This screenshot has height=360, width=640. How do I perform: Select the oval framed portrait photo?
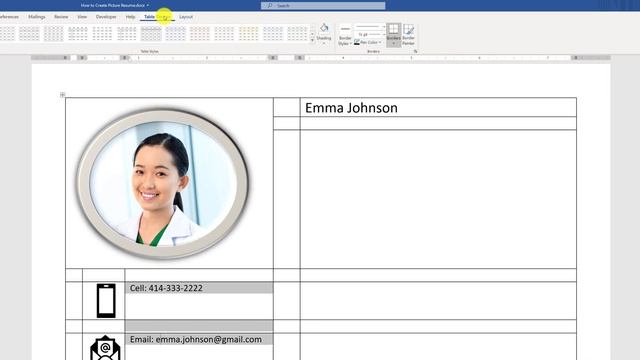click(x=163, y=183)
